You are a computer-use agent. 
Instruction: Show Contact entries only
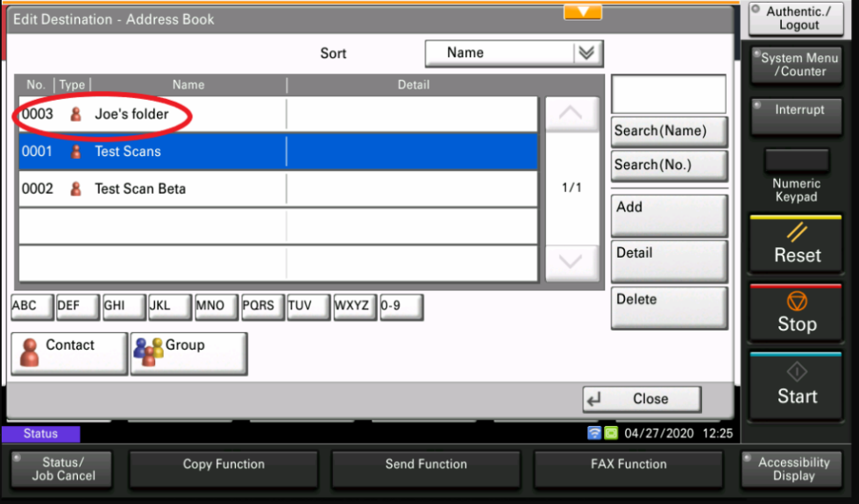69,353
